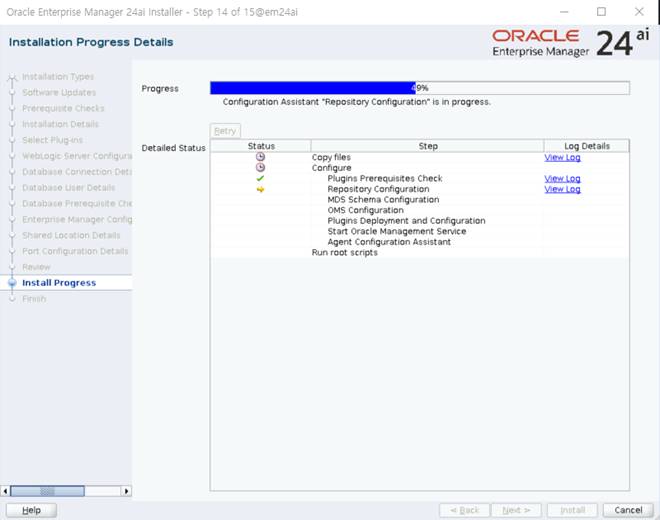Click the Cancel button
Viewport: 660px width, 520px height.
point(628,510)
